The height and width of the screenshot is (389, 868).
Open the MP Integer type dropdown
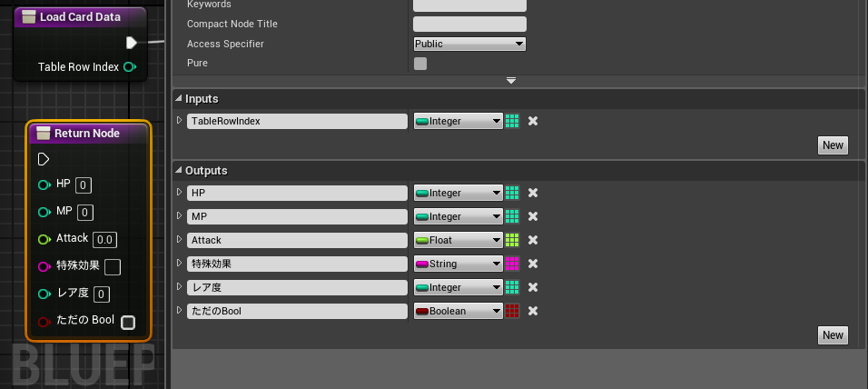click(459, 216)
